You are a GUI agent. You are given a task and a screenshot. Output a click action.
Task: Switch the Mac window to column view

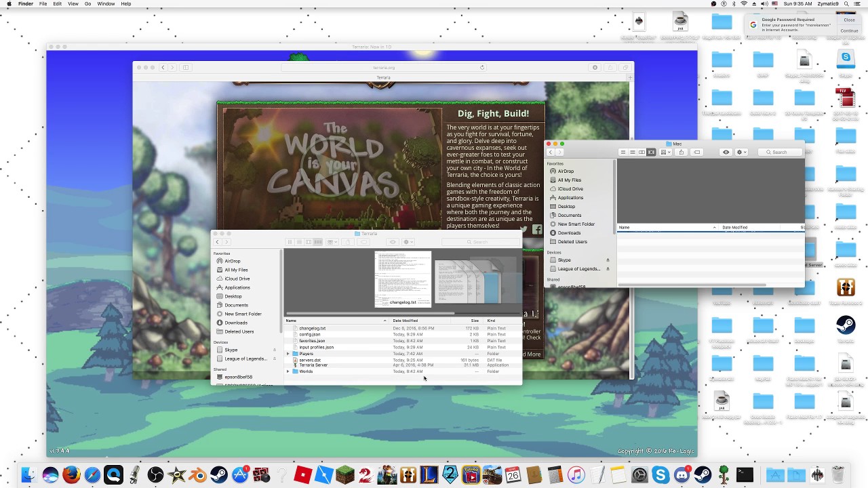click(x=642, y=152)
